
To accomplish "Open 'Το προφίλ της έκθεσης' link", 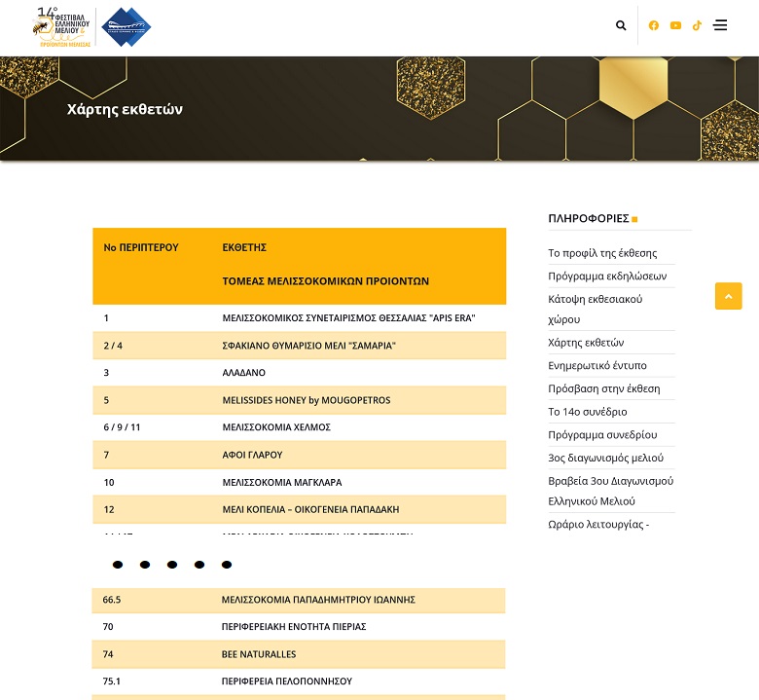I will coord(602,253).
